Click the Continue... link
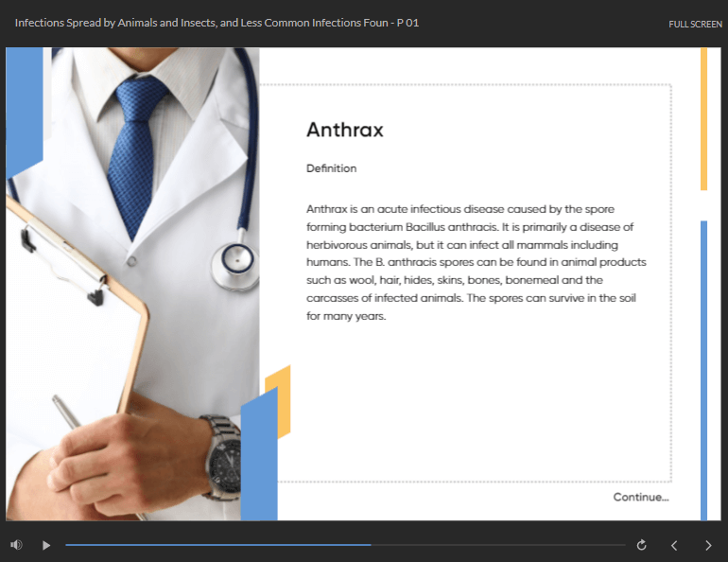Image resolution: width=728 pixels, height=562 pixels. (641, 497)
